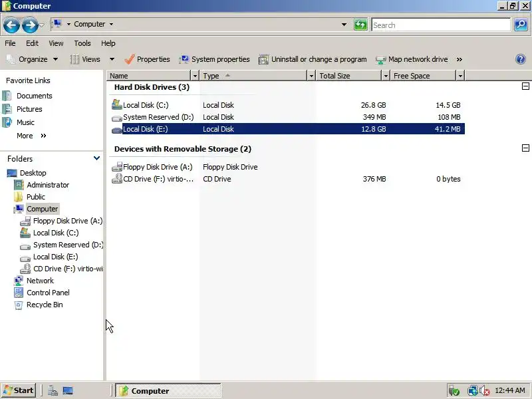532x399 pixels.
Task: Collapse the Folders pane chevron
Action: click(x=96, y=158)
